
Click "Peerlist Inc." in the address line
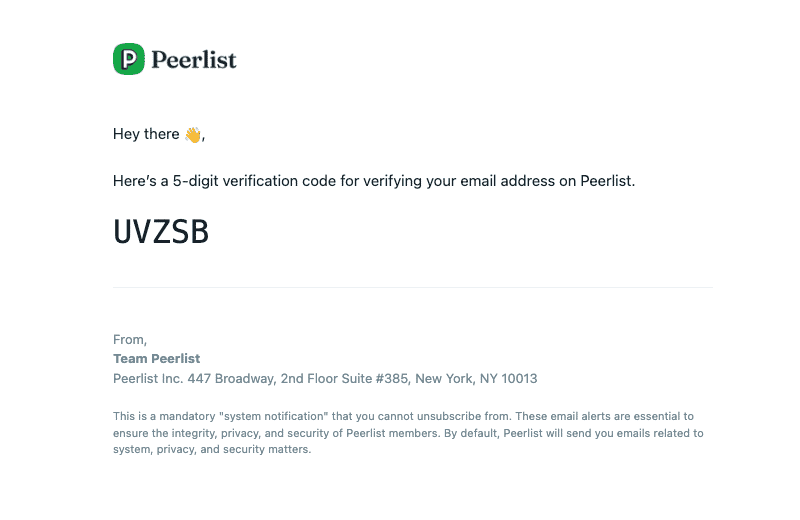149,379
